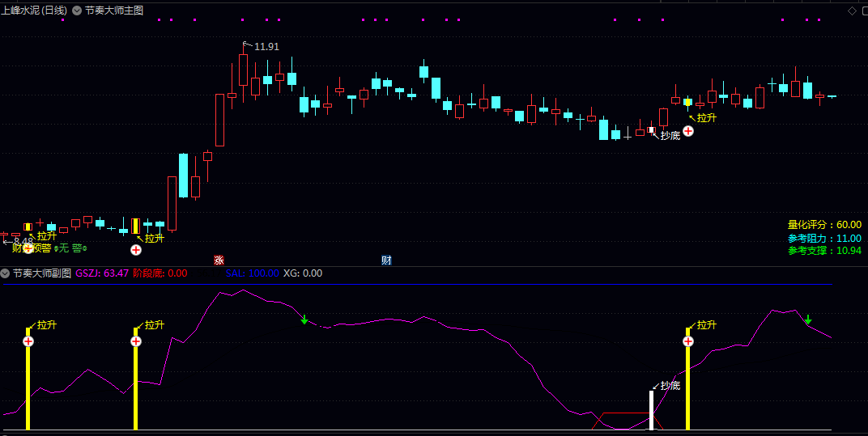868x436 pixels.
Task: Click the 财务预警 warning text
Action: coord(32,248)
